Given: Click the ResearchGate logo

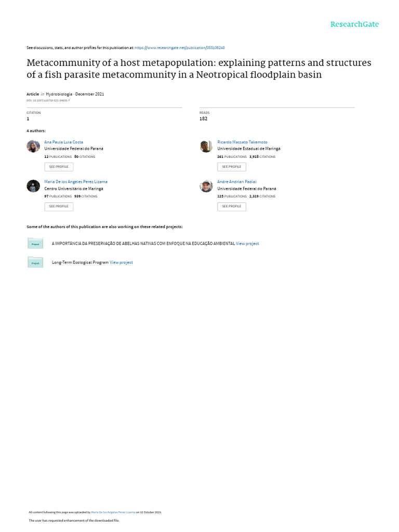Looking at the screenshot, I should [354, 24].
